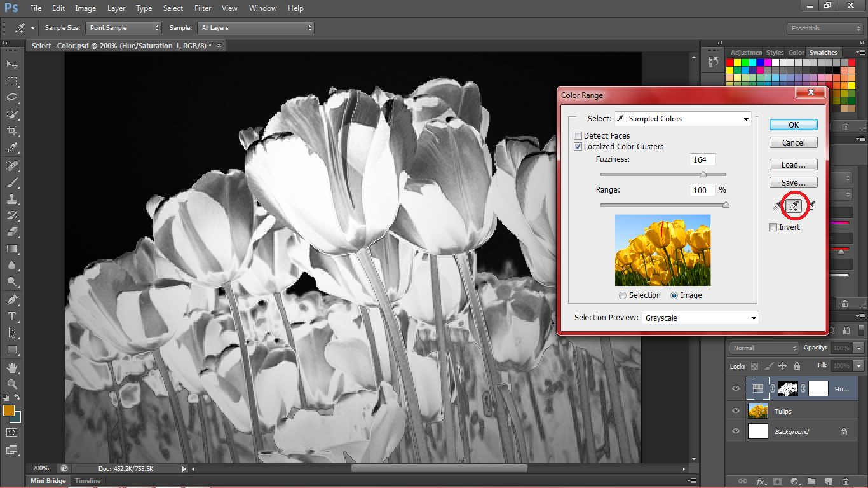Select the History Brush tool
This screenshot has height=488, width=868.
(x=12, y=215)
